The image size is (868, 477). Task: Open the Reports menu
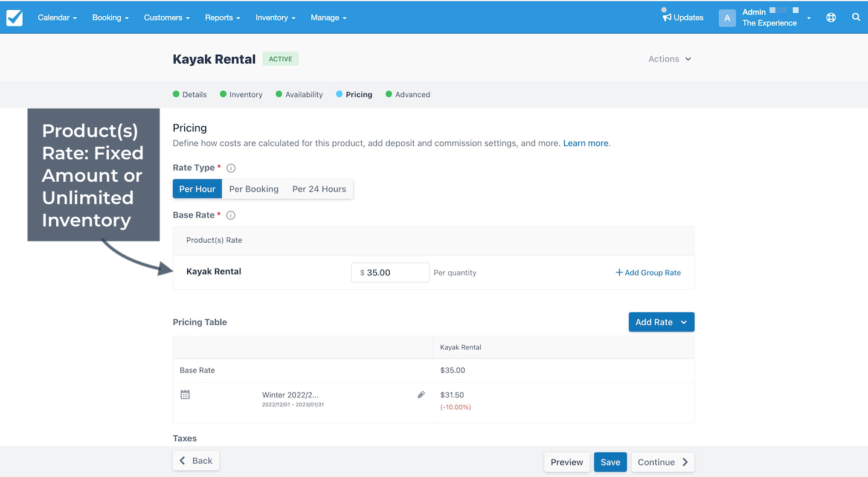(222, 18)
